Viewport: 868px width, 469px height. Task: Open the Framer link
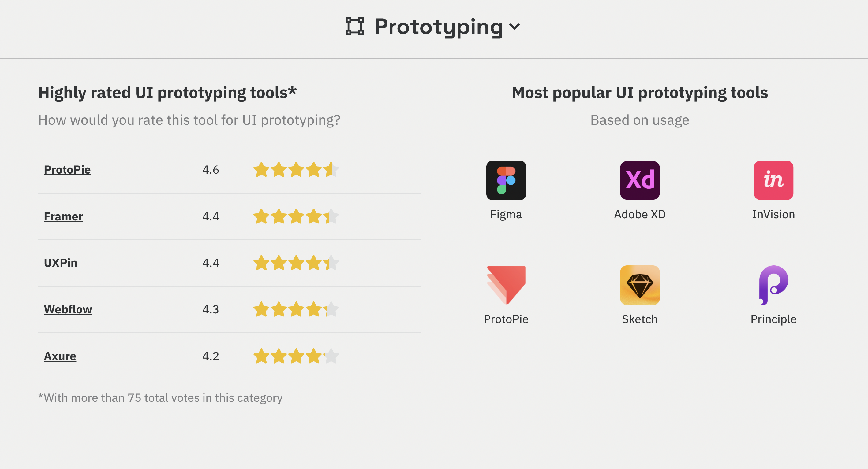click(63, 216)
